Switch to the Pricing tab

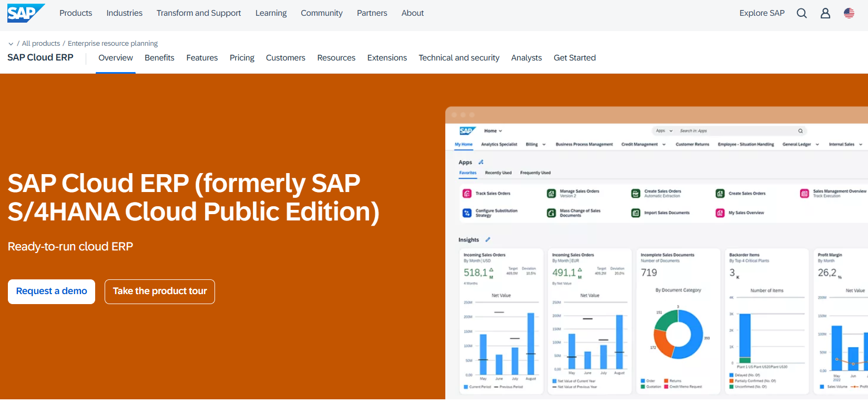pyautogui.click(x=242, y=58)
